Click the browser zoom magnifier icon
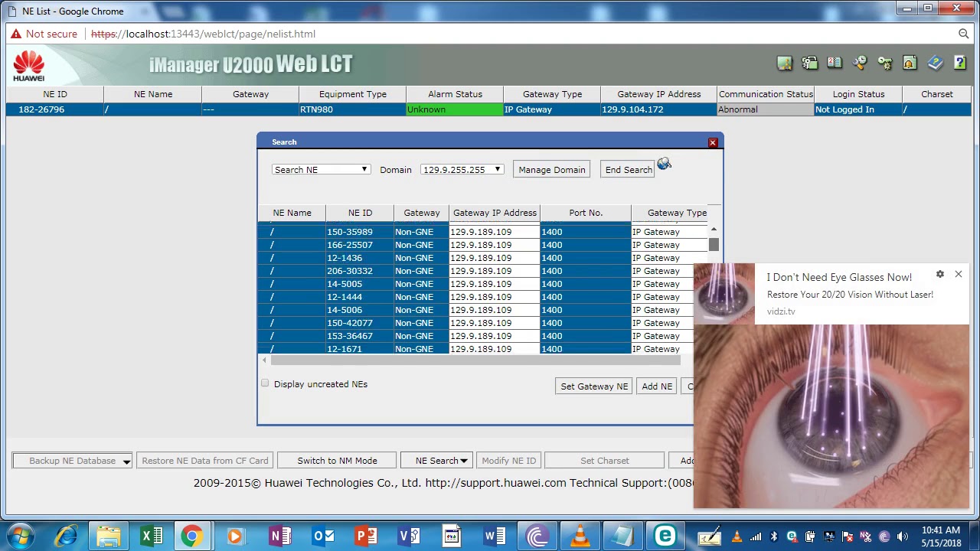The width and height of the screenshot is (980, 551). [x=964, y=34]
